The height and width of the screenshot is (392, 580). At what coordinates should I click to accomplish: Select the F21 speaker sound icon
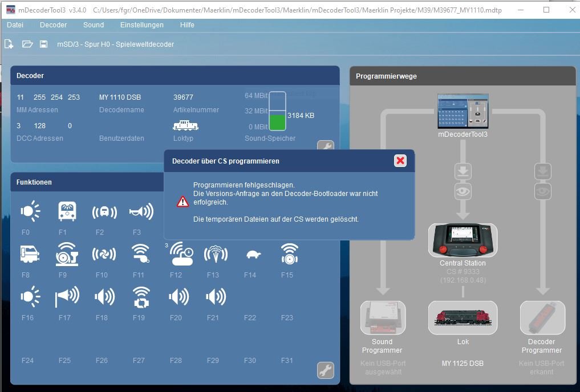click(x=216, y=297)
